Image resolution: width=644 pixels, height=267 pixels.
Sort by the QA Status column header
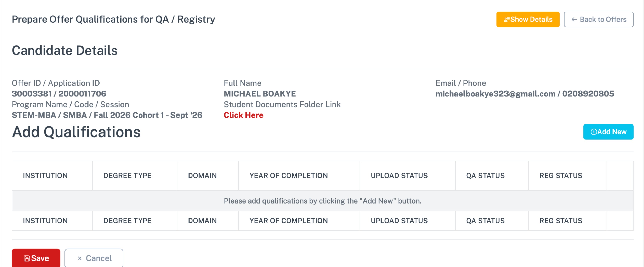tap(485, 176)
